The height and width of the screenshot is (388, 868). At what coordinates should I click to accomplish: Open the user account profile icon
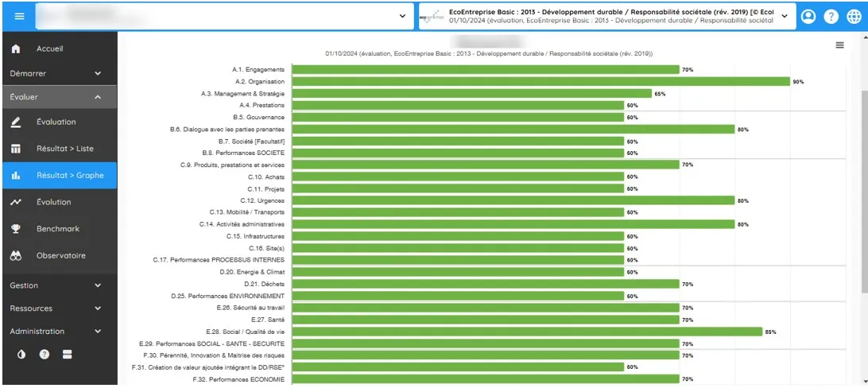pyautogui.click(x=808, y=16)
